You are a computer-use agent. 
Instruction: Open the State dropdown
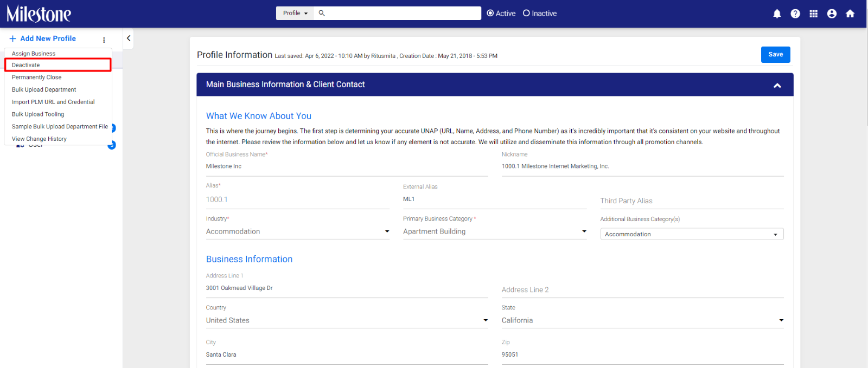click(x=643, y=320)
